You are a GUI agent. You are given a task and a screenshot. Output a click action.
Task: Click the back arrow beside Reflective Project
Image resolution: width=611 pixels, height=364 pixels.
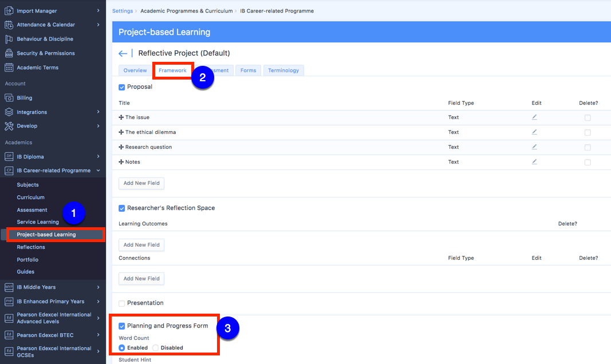(123, 53)
